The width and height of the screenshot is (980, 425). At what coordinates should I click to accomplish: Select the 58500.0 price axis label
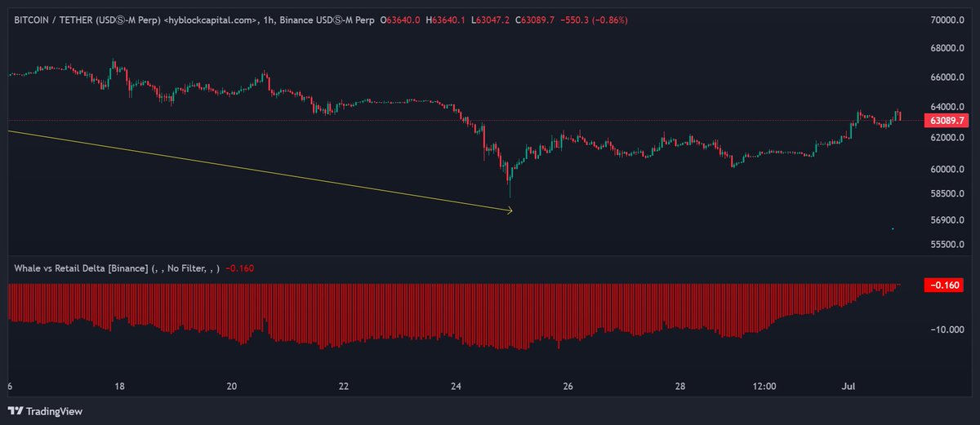click(947, 194)
